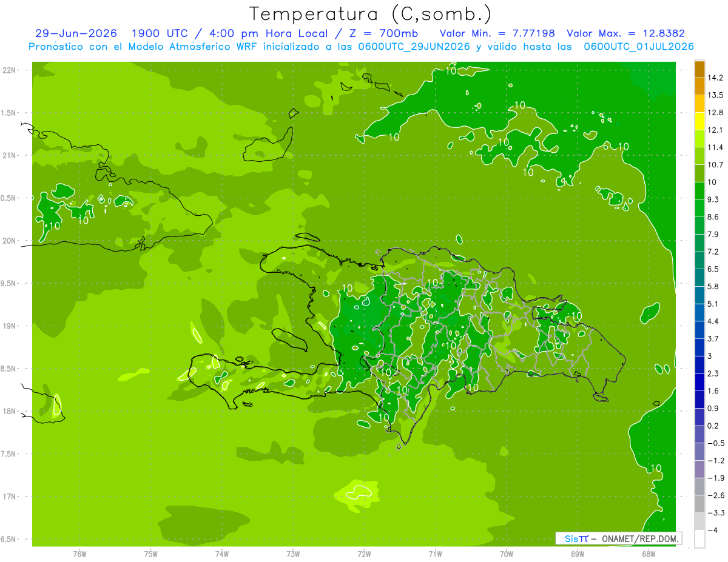Pick the gray swatch between -3.3 and -2.6
The width and height of the screenshot is (728, 562).
point(699,504)
